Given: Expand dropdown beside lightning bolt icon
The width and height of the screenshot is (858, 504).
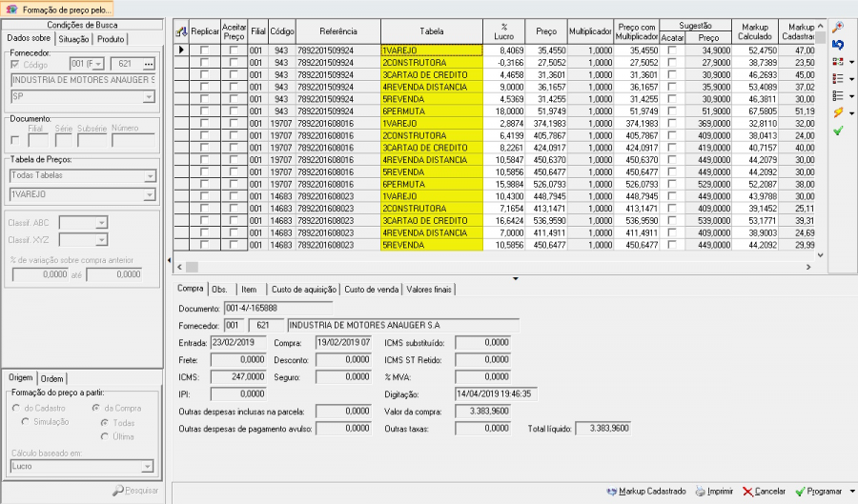Looking at the screenshot, I should click(851, 113).
